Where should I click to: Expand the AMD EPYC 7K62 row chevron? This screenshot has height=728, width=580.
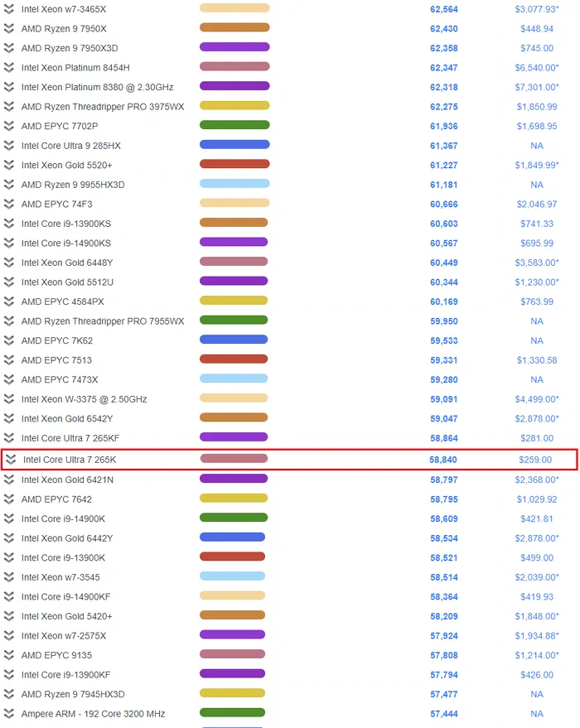click(x=9, y=340)
